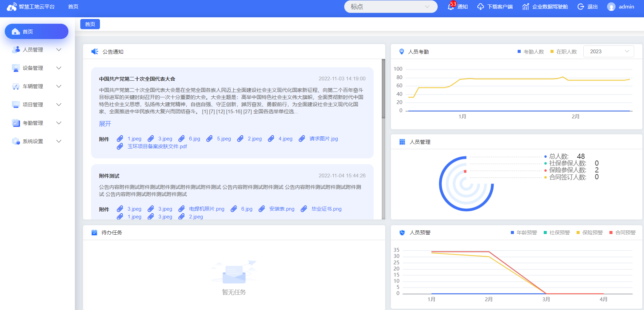The height and width of the screenshot is (310, 644).
Task: Click paperclip icon beside 电焊机照片.png
Action: point(182,209)
